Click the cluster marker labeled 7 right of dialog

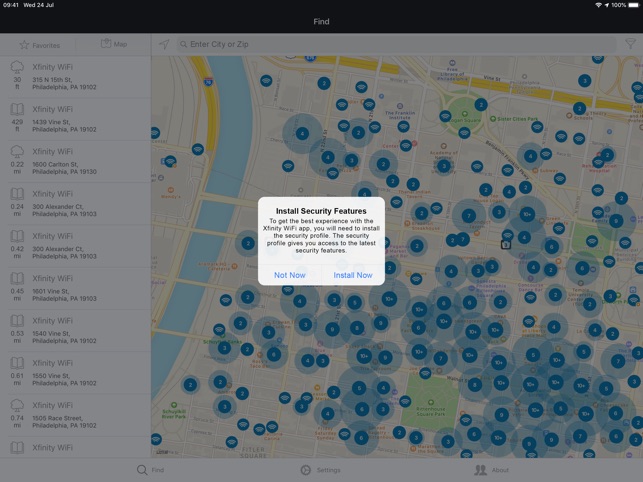tap(467, 215)
